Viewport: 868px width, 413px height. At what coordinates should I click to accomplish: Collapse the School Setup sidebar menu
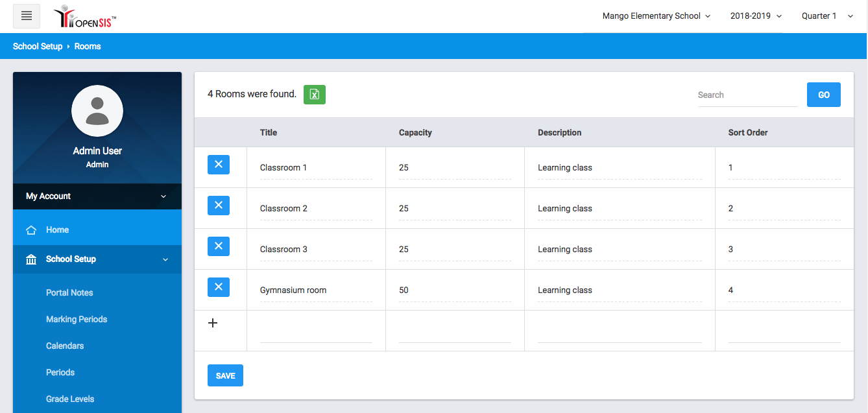coord(97,259)
